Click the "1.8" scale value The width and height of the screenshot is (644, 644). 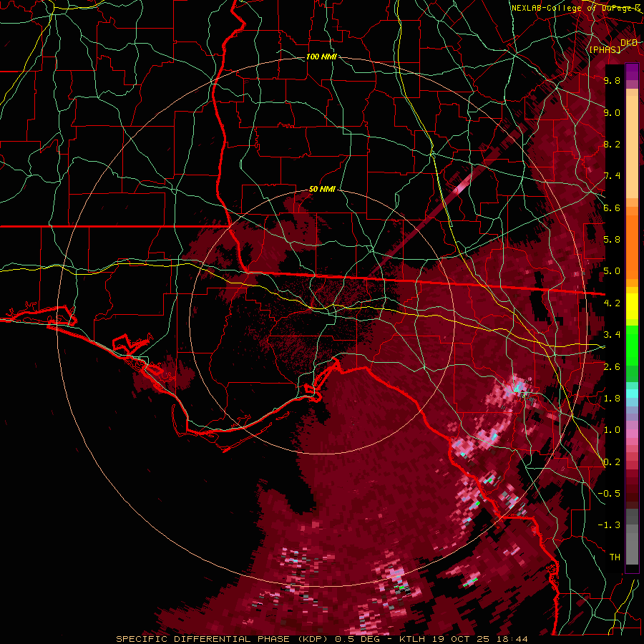pos(612,399)
